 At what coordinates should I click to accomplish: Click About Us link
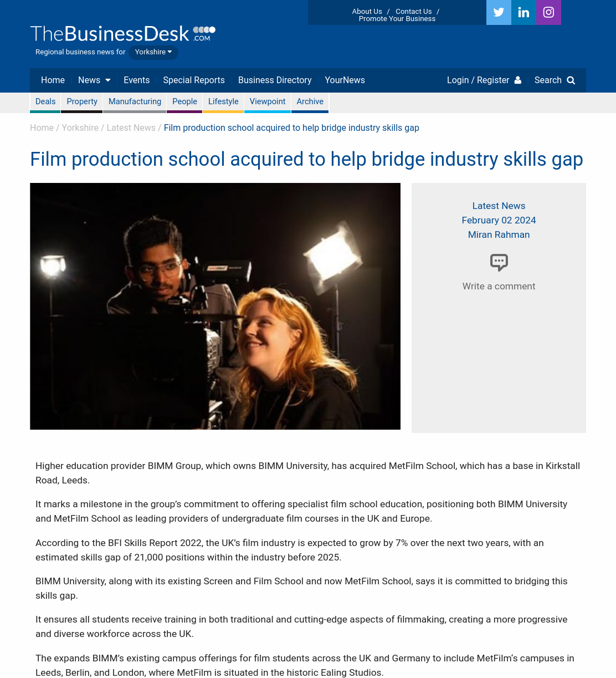pyautogui.click(x=367, y=12)
